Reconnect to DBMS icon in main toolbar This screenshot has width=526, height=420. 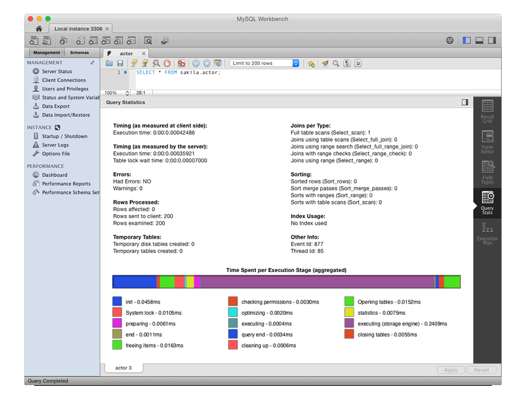tap(165, 41)
